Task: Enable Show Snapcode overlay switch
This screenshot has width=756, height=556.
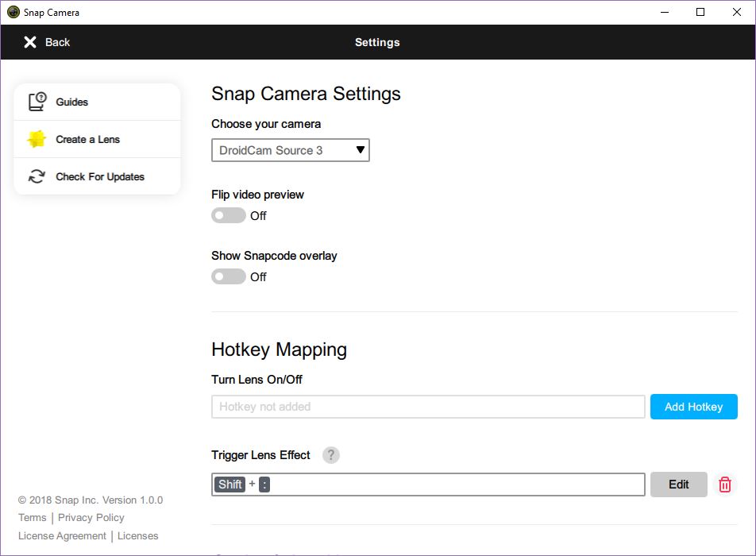Action: tap(229, 276)
